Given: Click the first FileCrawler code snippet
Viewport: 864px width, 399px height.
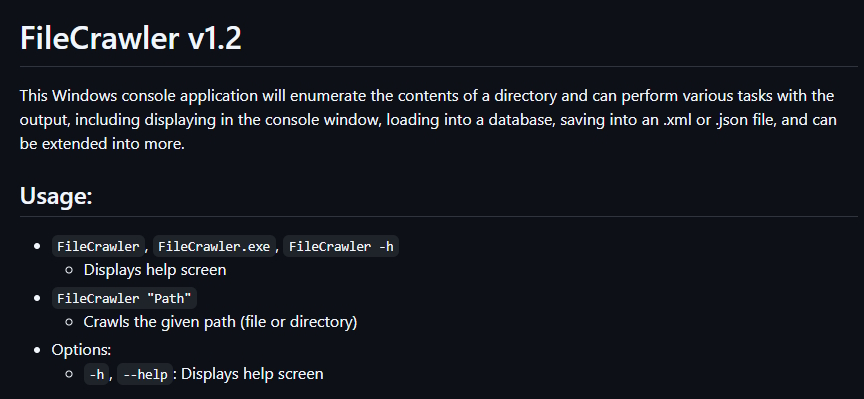Looking at the screenshot, I should (98, 246).
